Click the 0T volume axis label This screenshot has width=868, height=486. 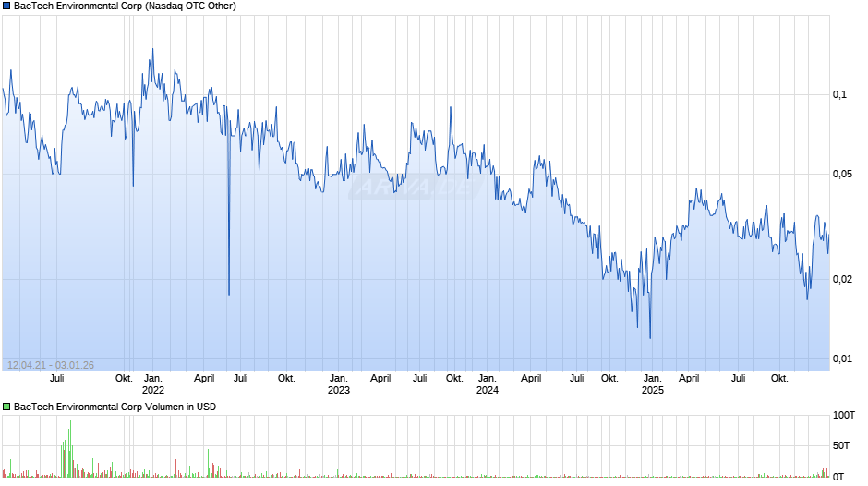(838, 477)
